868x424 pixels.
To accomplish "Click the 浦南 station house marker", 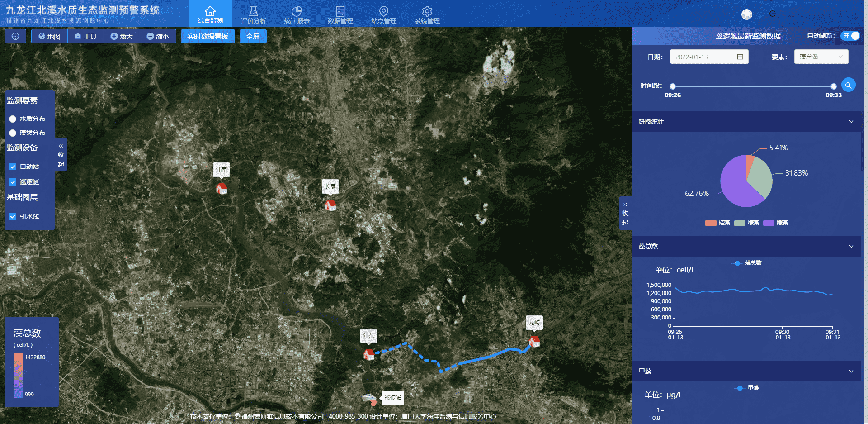I will tap(222, 188).
